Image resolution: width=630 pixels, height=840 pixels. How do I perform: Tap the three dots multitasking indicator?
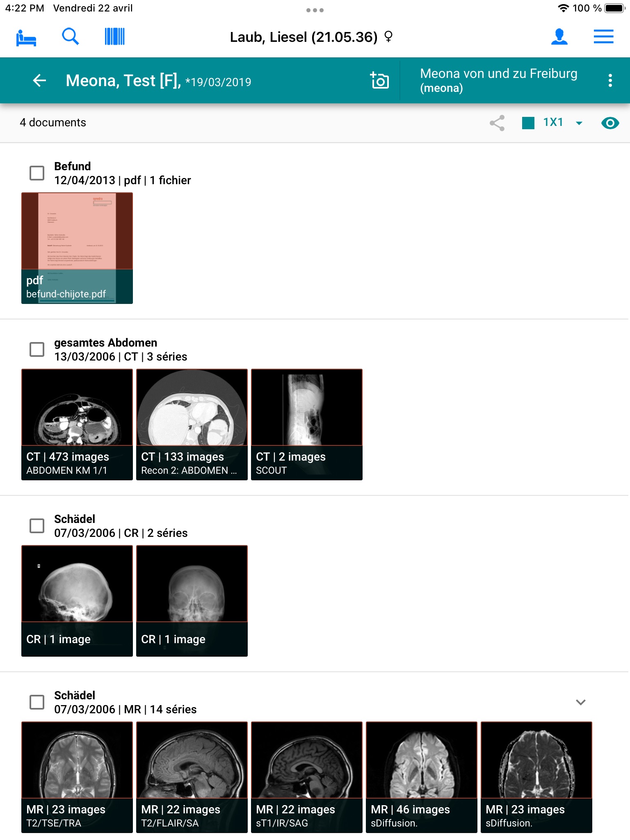point(315,10)
